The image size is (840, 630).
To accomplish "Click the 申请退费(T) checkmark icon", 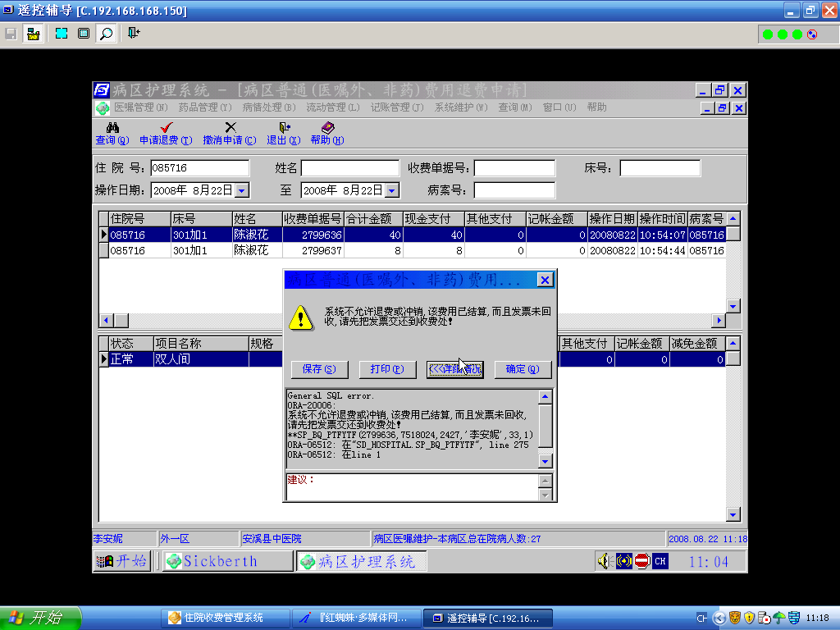I will [167, 127].
